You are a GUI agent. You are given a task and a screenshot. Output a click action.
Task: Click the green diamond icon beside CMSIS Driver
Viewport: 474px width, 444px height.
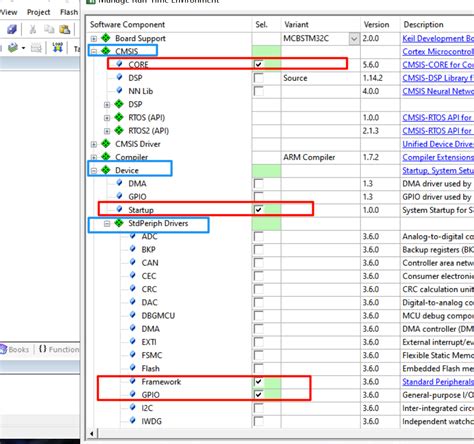click(106, 144)
